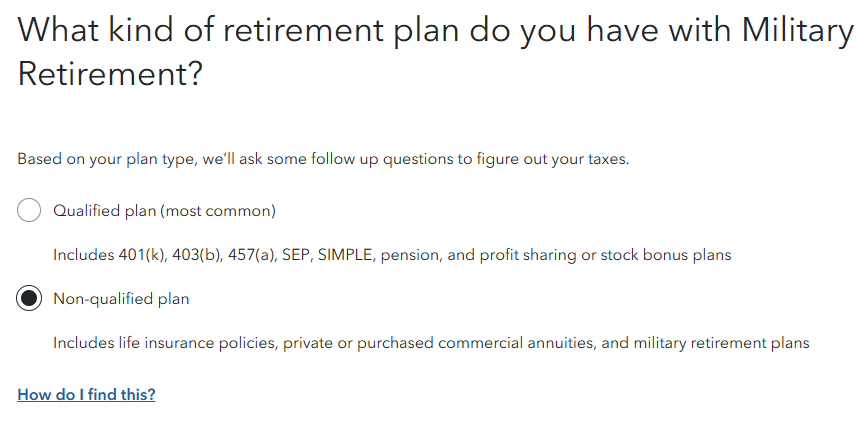Choose the empty radio circle for Qualified plan
867x425 pixels.
pyautogui.click(x=29, y=211)
